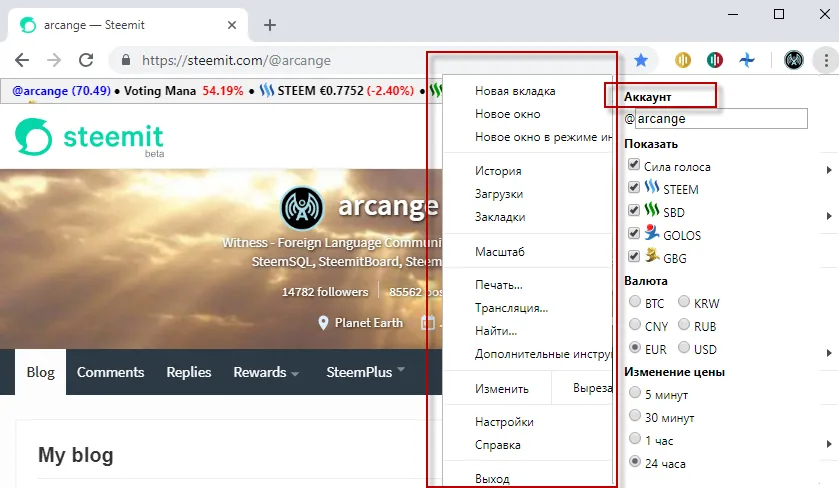
Task: Choose 24 часа price change option
Action: click(635, 461)
